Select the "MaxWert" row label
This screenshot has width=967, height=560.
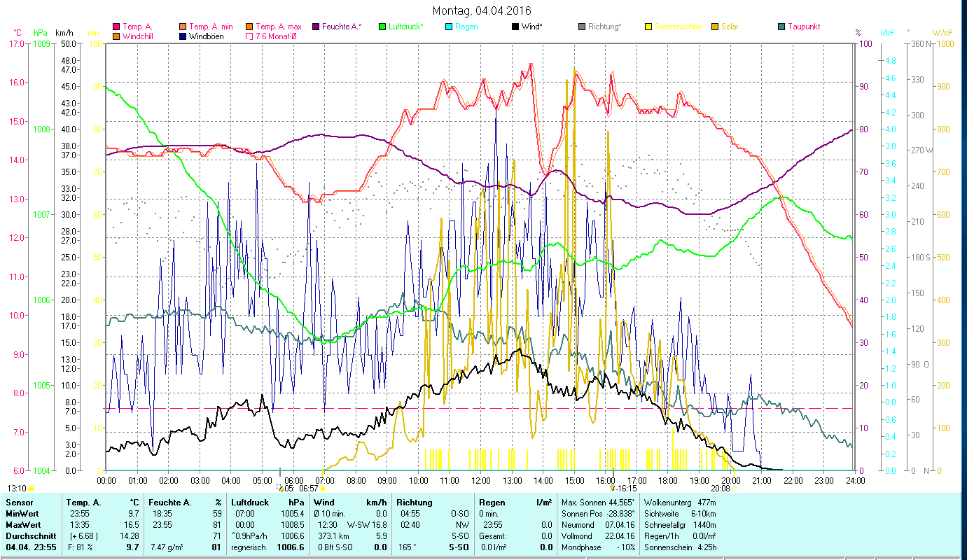(x=23, y=524)
